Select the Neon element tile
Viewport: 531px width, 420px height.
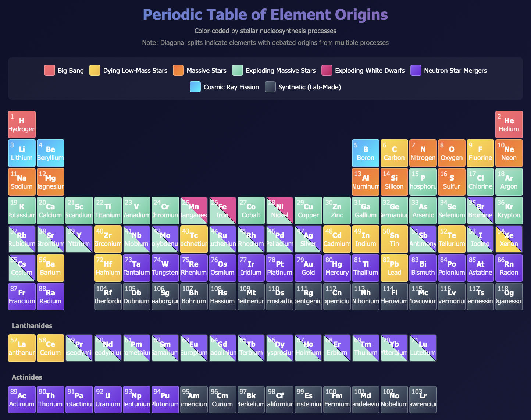pos(509,153)
